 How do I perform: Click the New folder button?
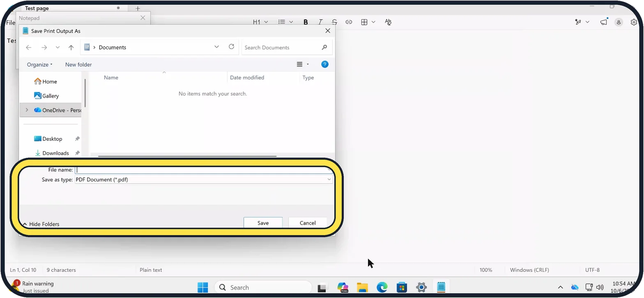pyautogui.click(x=78, y=65)
